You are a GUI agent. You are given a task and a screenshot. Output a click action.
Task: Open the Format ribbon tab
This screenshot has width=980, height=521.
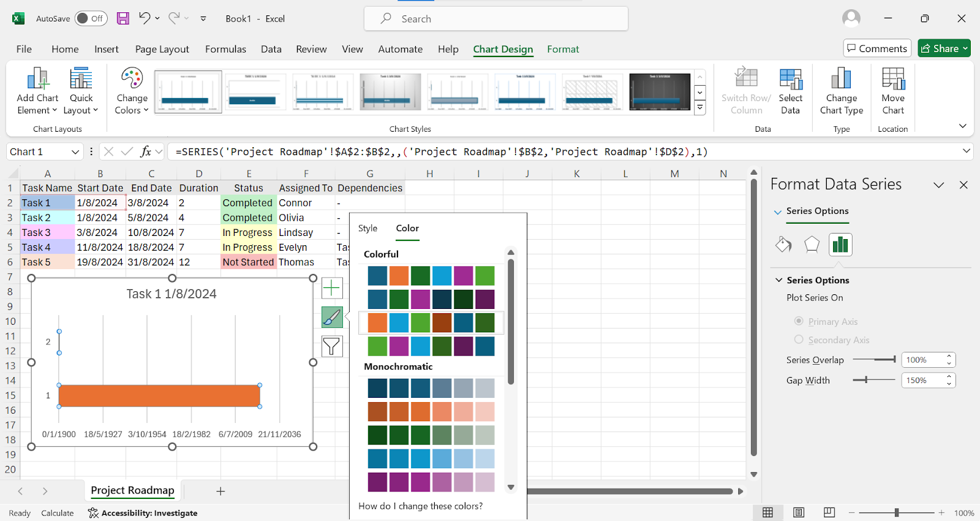(563, 49)
